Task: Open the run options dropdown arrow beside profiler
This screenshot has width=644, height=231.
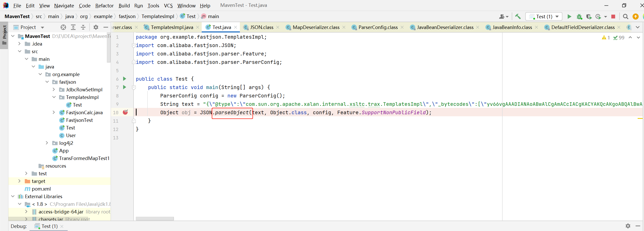Action: click(x=605, y=17)
